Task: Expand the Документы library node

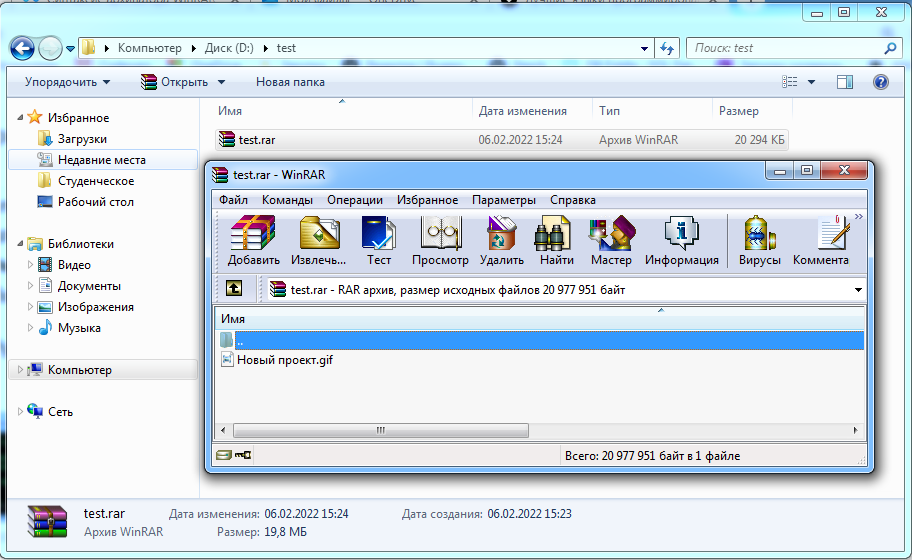Action: click(x=30, y=286)
